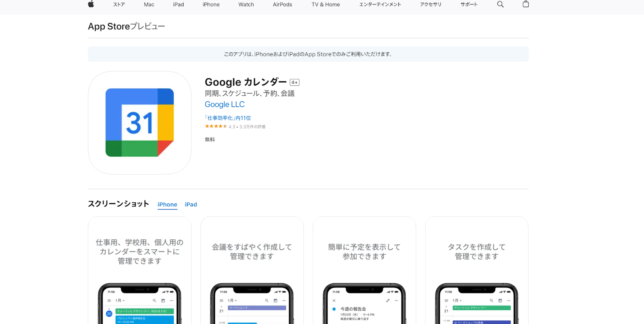644x324 pixels.
Task: Click the 無料 price text
Action: tap(210, 140)
